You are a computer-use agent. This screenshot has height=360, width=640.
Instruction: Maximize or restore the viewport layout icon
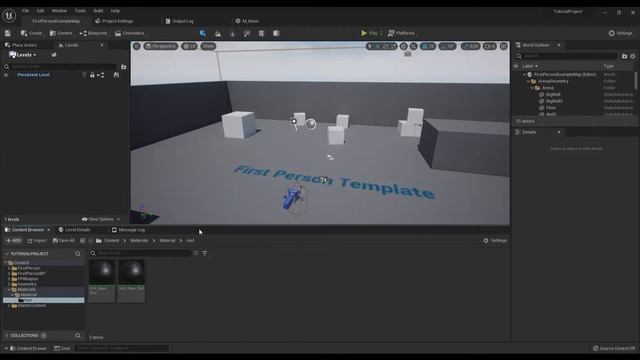504,47
